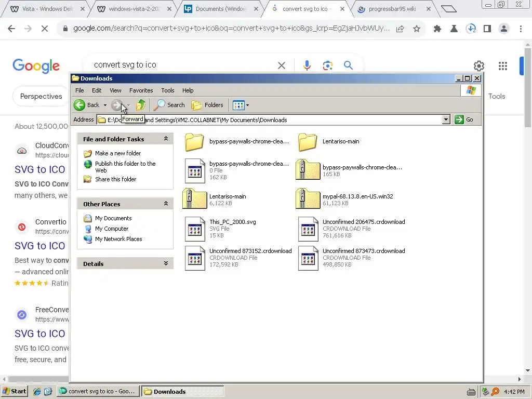Click Share this folder
The height and width of the screenshot is (399, 532).
(115, 179)
